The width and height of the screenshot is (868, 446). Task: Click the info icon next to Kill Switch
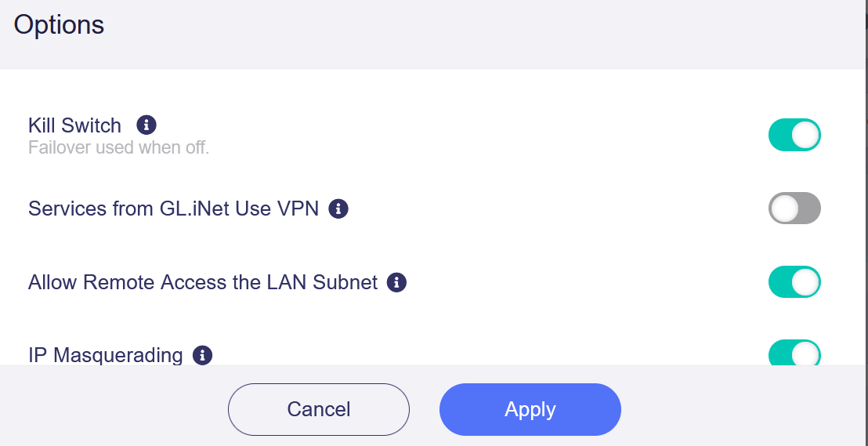146,125
